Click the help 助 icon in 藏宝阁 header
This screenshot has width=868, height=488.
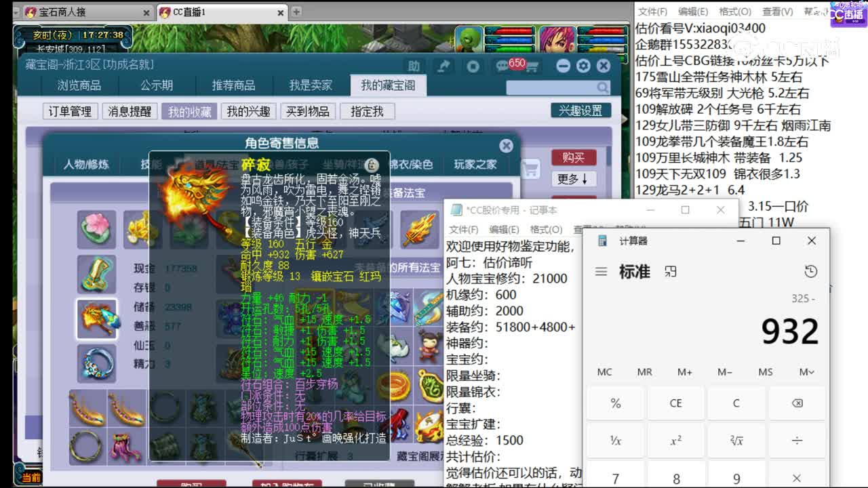coord(414,66)
